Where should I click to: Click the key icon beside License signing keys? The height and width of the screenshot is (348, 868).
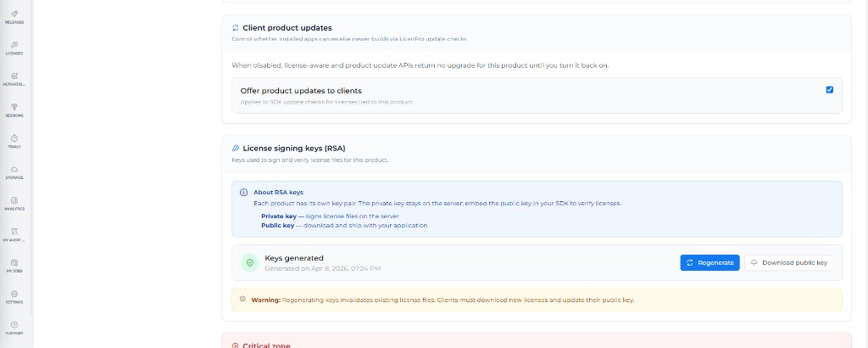pos(236,149)
